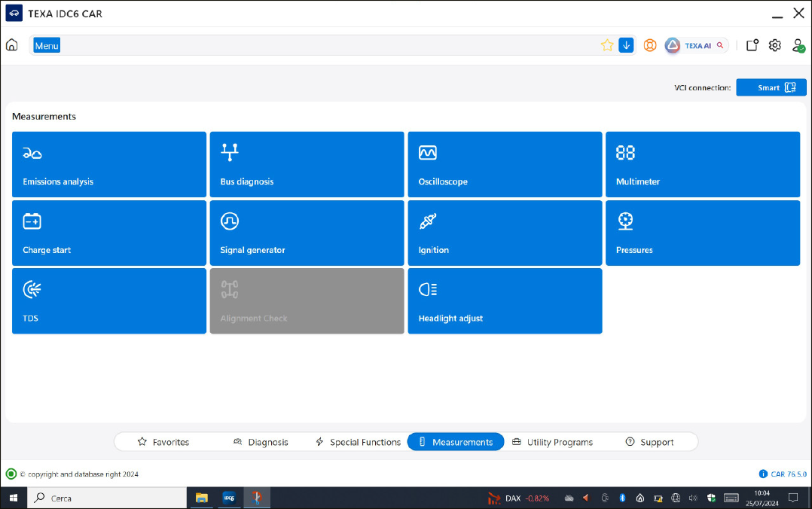Switch to the Special Functions tab
The width and height of the screenshot is (812, 509).
tap(358, 442)
